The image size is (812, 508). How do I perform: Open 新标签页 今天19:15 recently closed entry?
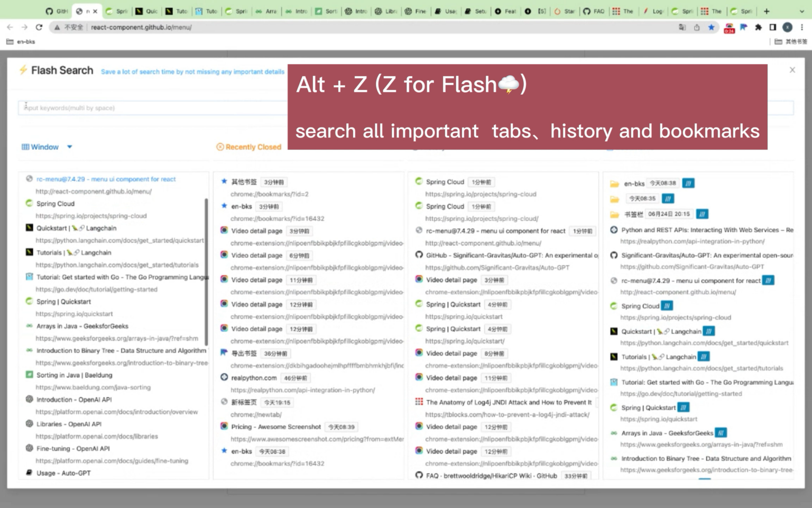[244, 402]
